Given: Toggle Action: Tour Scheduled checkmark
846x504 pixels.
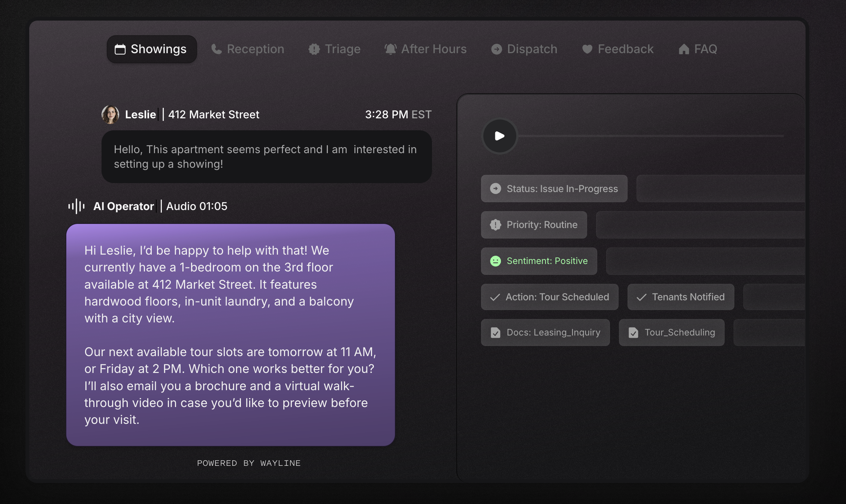Looking at the screenshot, I should 495,297.
